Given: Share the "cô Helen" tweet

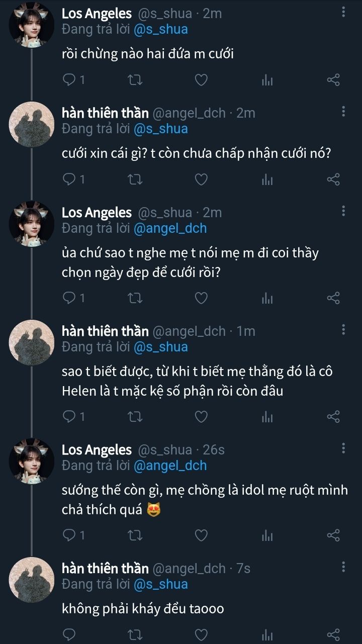Looking at the screenshot, I should click(x=333, y=417).
